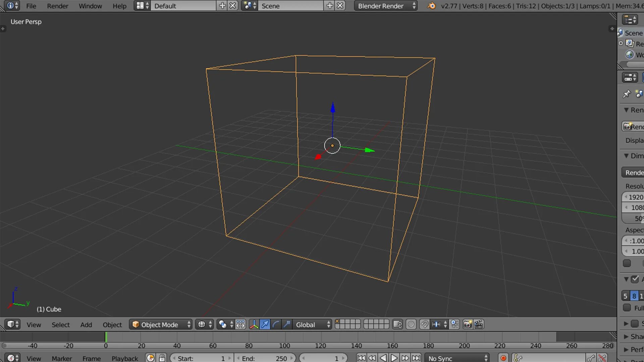Open the No Sync playback dropdown
This screenshot has height=362, width=644.
click(457, 358)
